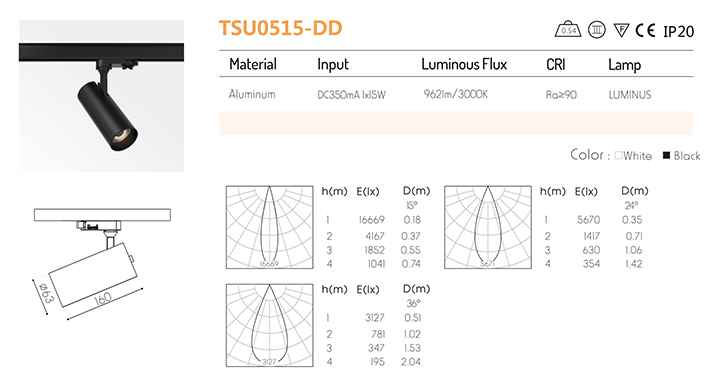Click the CRI column header
Screen dimensions: 720x385
tap(556, 64)
